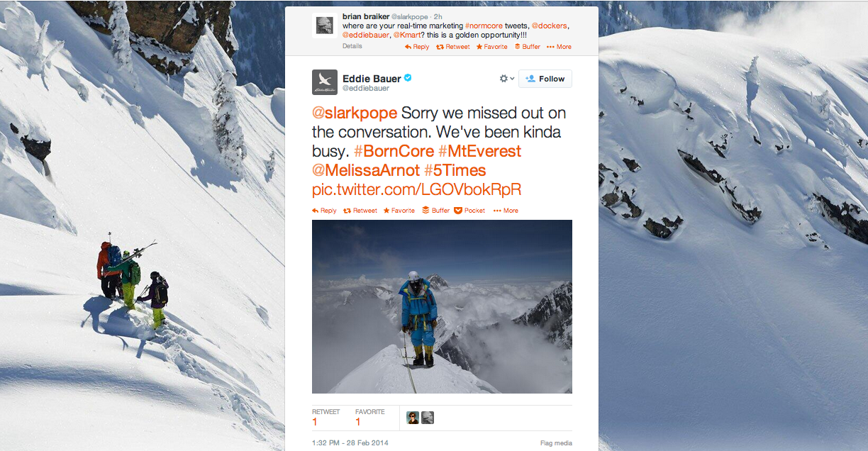
Task: Flag media on this tweet
Action: point(556,443)
